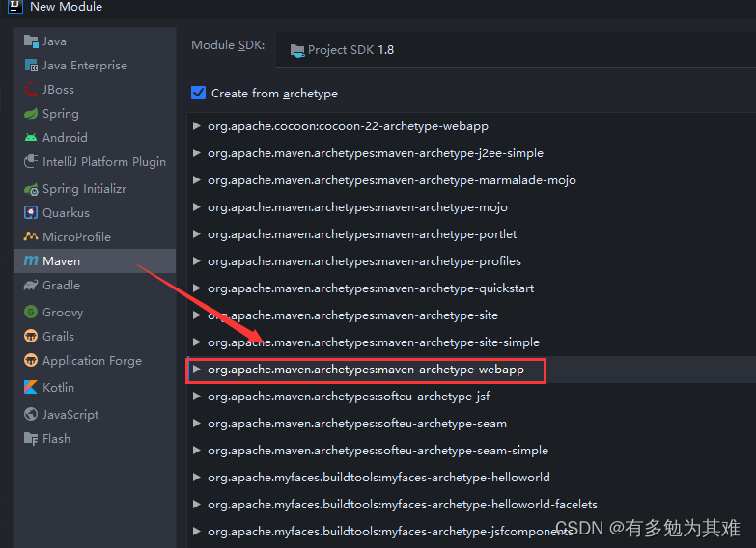Select org.apache.maven.archetypes:softeu-archetype-seam text
Viewport: 756px width, 548px height.
point(357,424)
